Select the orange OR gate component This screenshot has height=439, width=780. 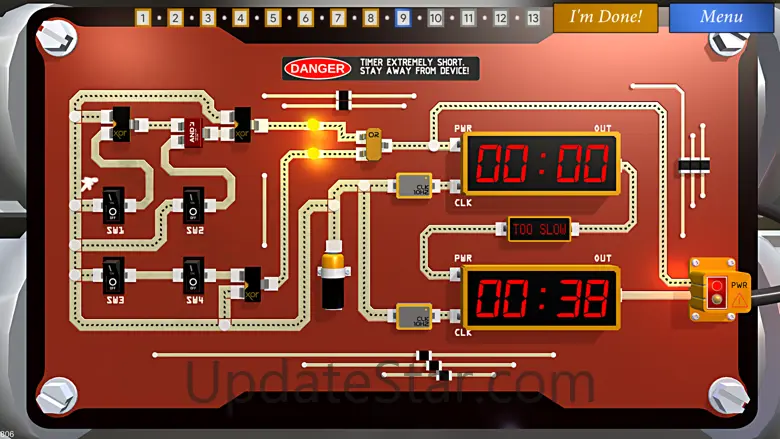(373, 142)
